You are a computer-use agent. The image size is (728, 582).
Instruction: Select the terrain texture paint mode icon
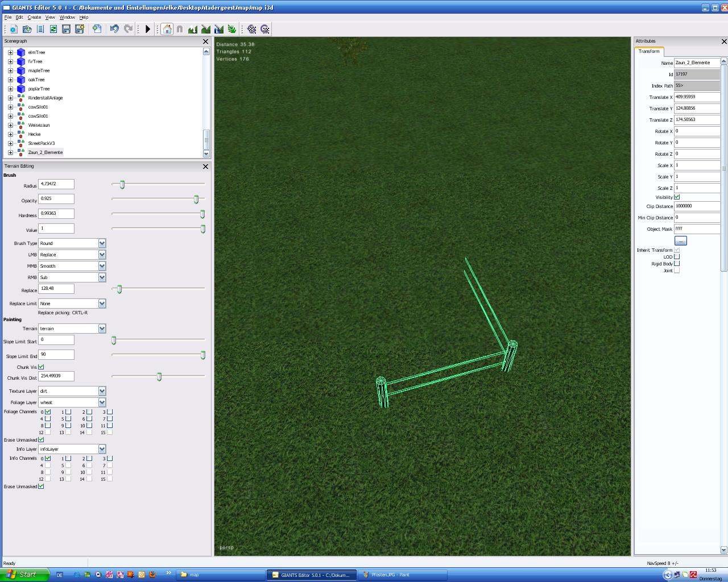(206, 29)
